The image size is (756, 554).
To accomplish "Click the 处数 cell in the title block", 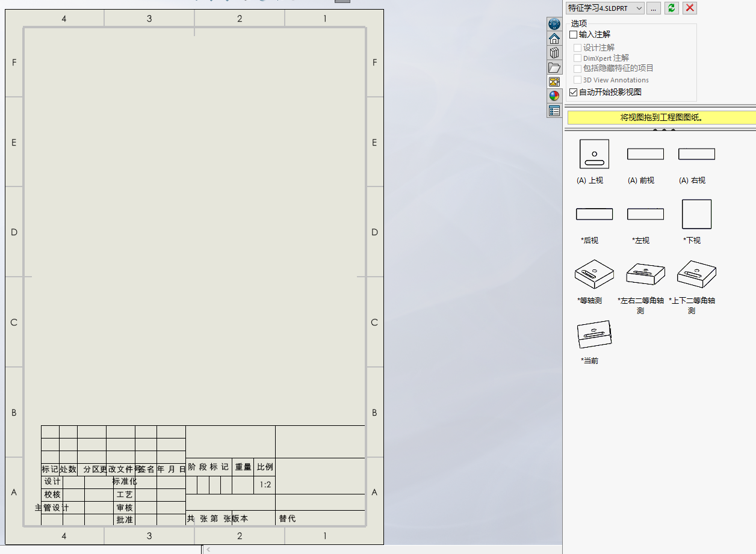I will [68, 469].
